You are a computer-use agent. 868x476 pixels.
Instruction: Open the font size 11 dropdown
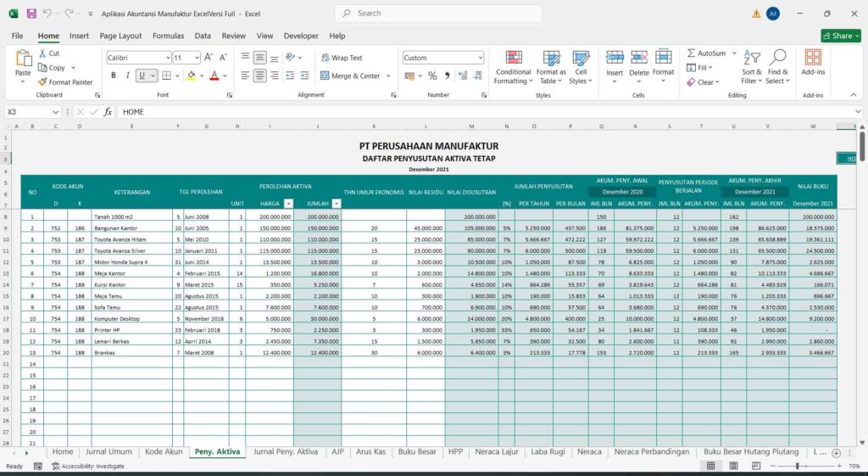(x=197, y=58)
